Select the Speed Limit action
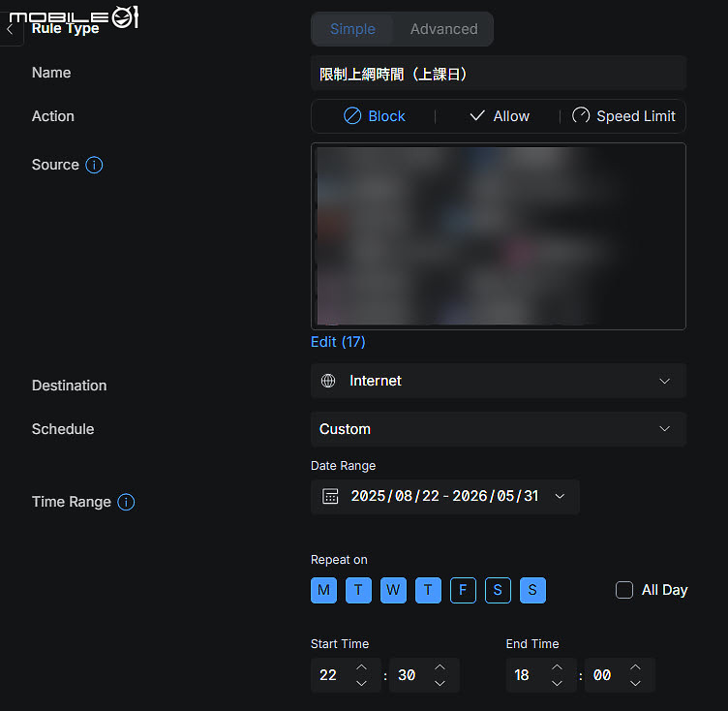The height and width of the screenshot is (711, 728). coord(623,116)
